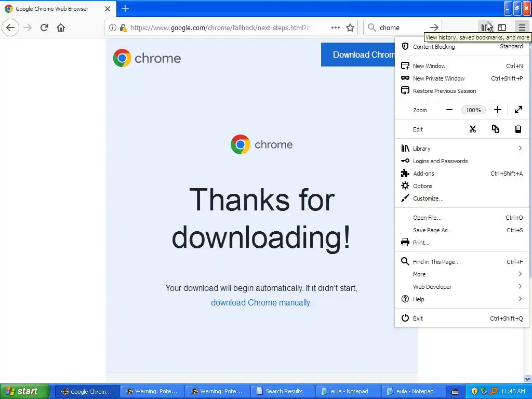
Task: Bookmark this page with the star icon
Action: coord(350,28)
